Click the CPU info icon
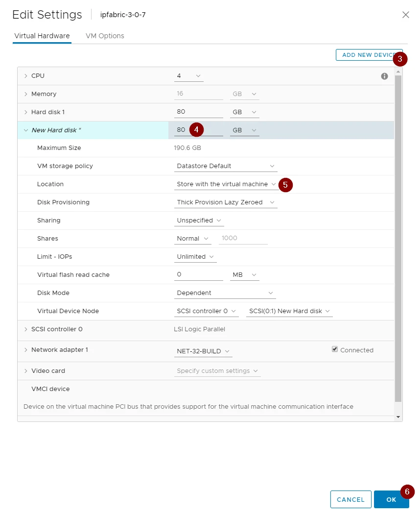Image resolution: width=420 pixels, height=517 pixels. tap(384, 76)
